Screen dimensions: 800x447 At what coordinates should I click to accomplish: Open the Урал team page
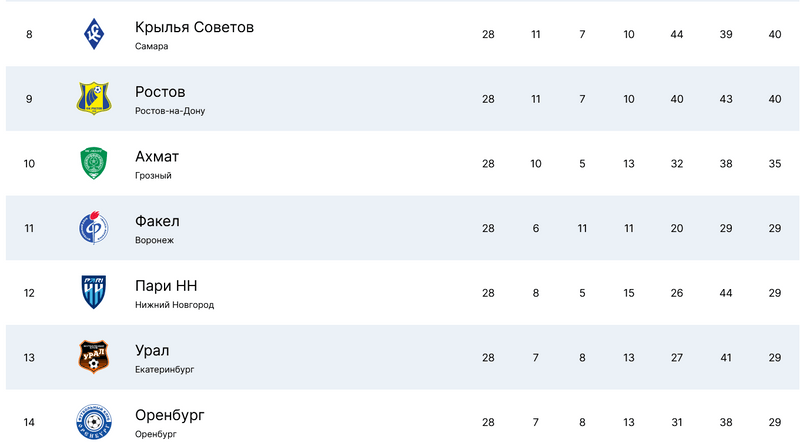point(152,350)
